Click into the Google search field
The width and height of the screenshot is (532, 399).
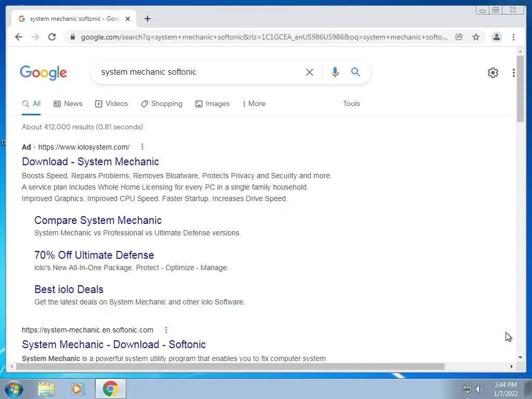(200, 72)
